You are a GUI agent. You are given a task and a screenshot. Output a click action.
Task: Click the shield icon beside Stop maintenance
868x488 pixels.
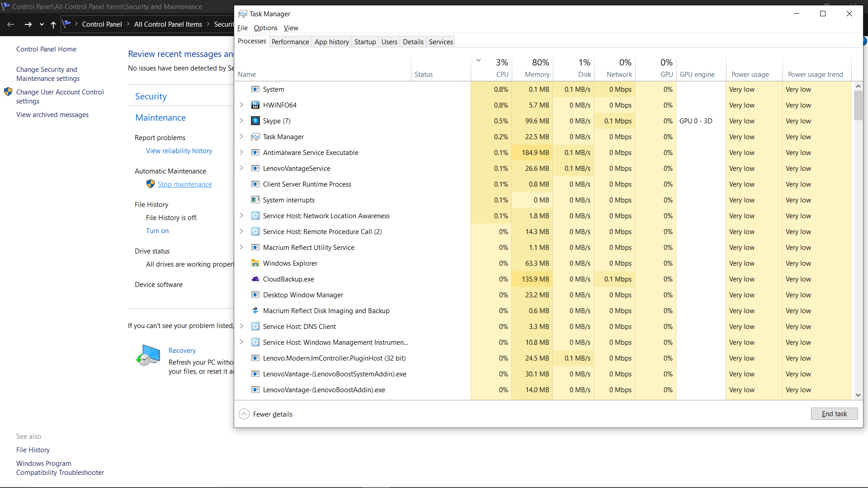tap(151, 184)
